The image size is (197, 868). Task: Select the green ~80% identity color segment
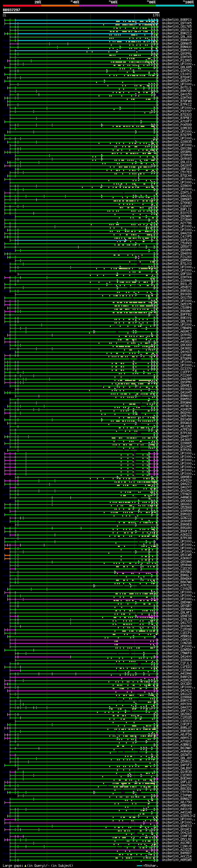coord(137,6)
